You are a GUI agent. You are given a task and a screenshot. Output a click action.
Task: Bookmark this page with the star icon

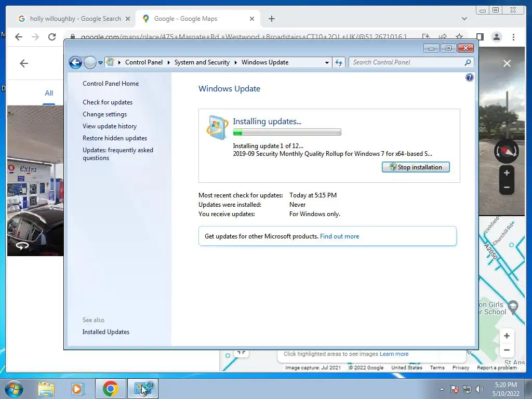(459, 37)
